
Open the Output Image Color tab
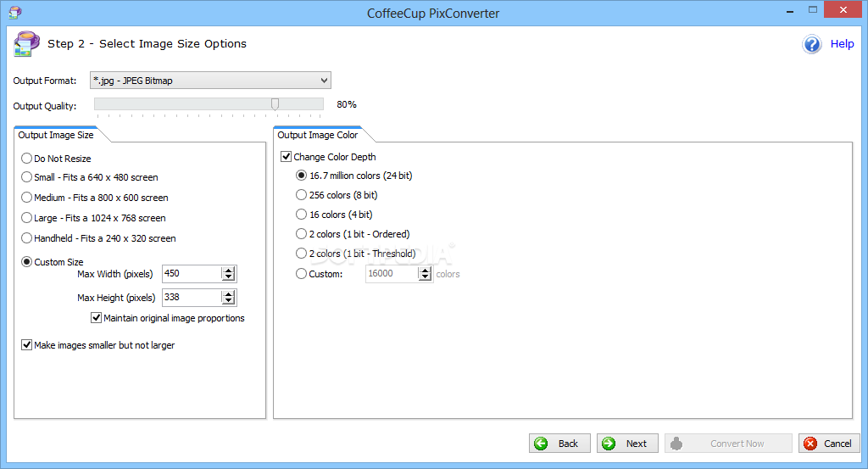pos(318,135)
